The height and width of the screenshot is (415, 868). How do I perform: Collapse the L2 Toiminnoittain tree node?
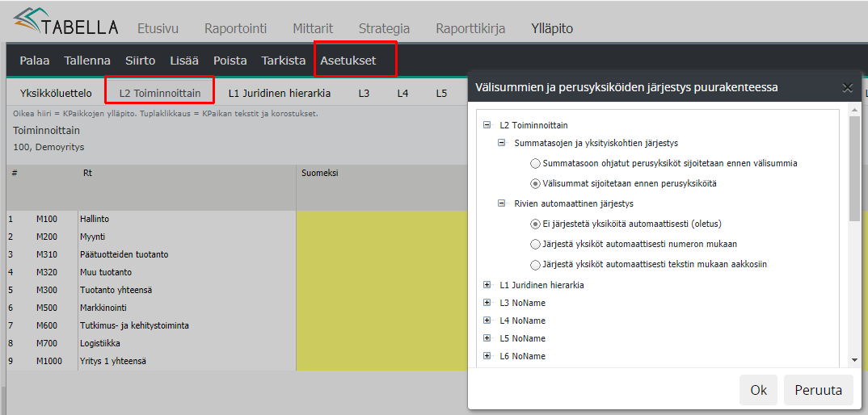(x=487, y=125)
